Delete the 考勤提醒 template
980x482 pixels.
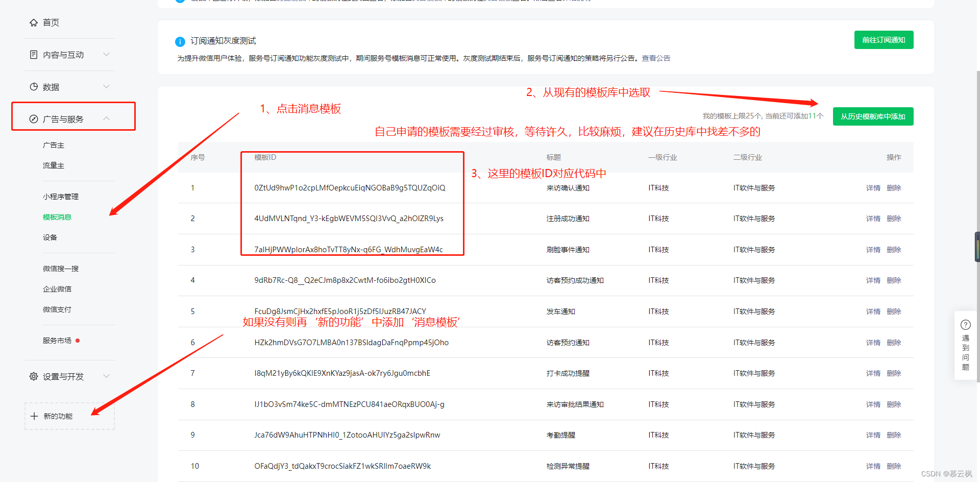pos(894,435)
